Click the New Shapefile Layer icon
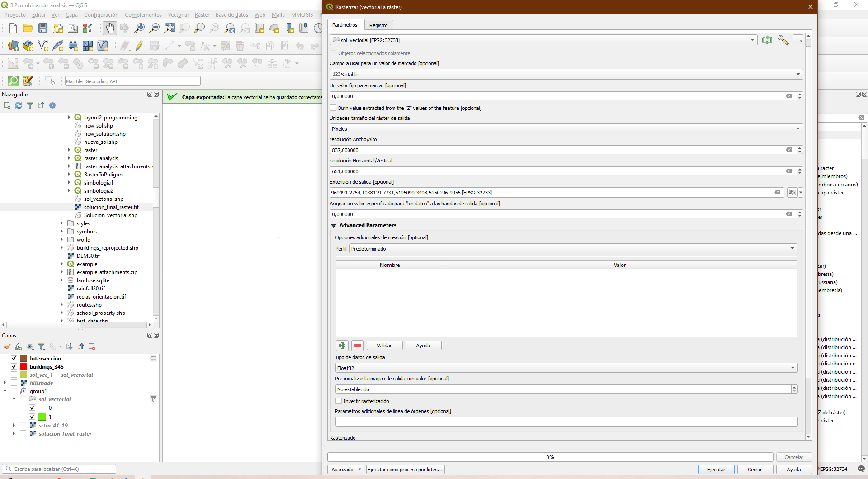The height and width of the screenshot is (479, 868). click(43, 46)
